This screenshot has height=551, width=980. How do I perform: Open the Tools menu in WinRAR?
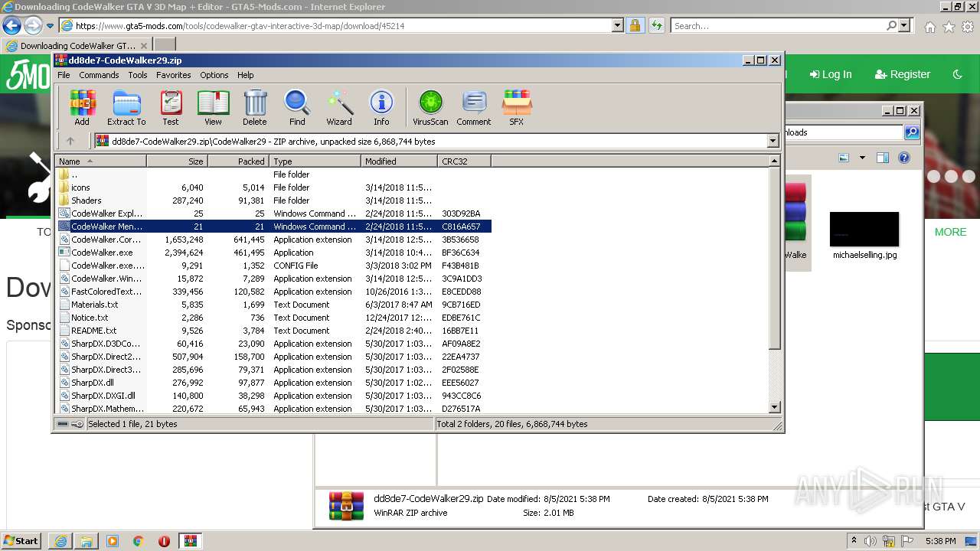coord(138,75)
